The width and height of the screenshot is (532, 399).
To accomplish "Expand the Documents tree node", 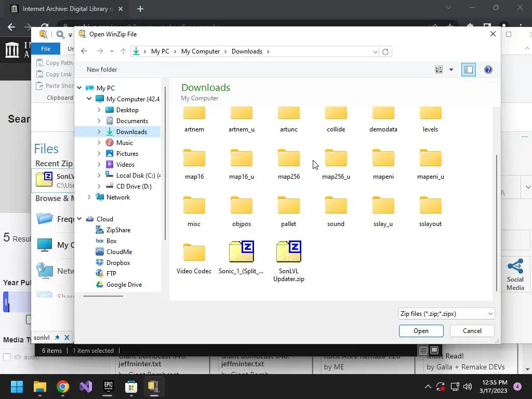I will tap(99, 121).
